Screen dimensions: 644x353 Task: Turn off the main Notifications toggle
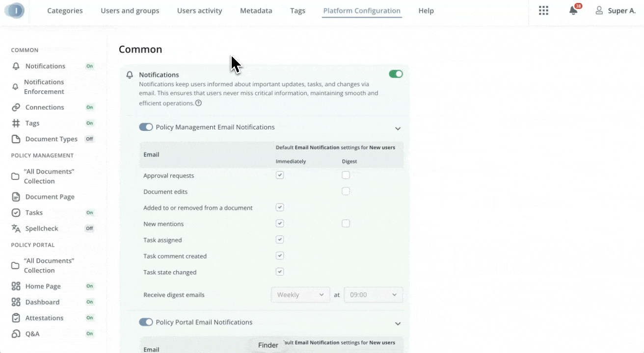click(396, 74)
